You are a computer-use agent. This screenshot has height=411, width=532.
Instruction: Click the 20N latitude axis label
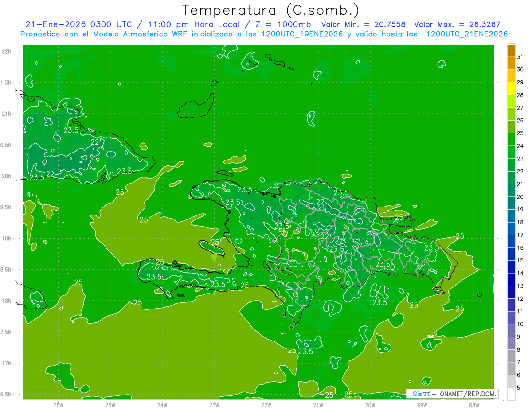(x=7, y=176)
